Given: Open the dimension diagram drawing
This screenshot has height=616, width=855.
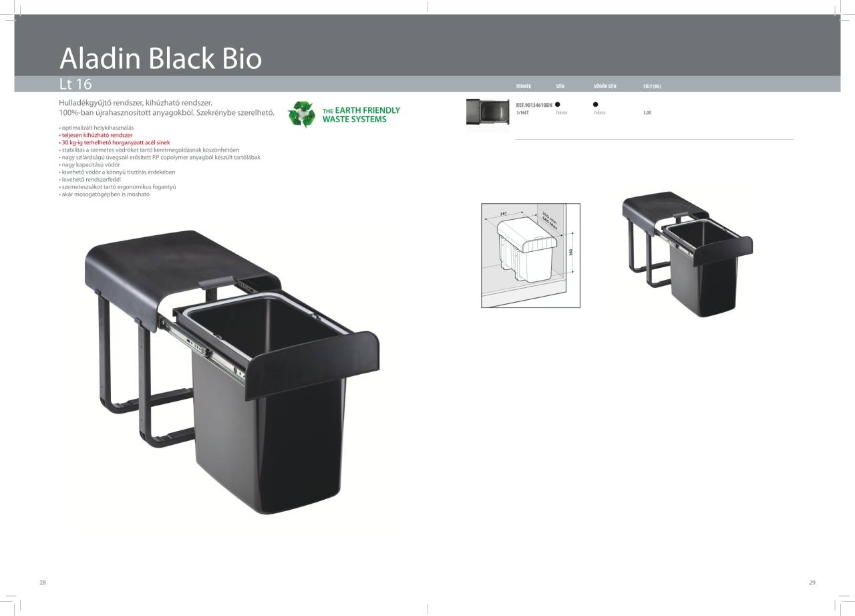Looking at the screenshot, I should coord(530,255).
